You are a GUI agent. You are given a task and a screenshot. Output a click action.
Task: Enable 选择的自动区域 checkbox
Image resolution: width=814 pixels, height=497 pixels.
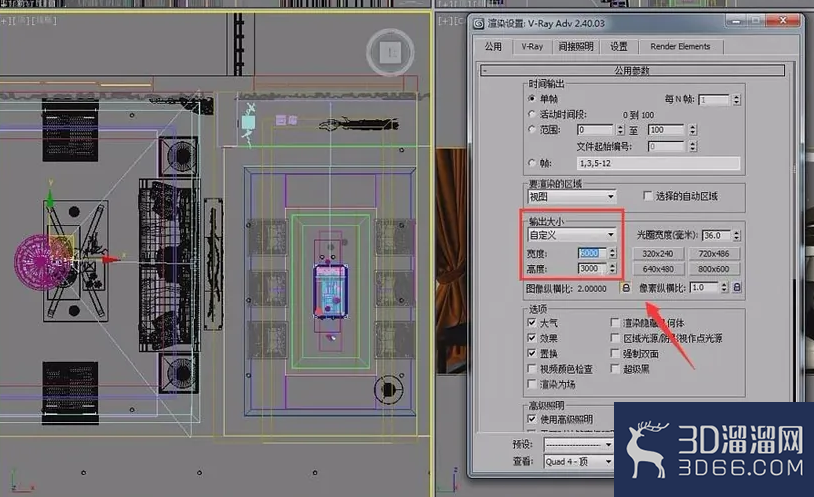tap(647, 196)
